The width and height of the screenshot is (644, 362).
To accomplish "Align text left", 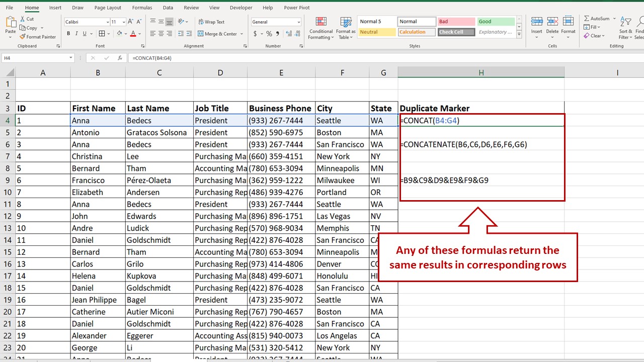I will tap(152, 34).
